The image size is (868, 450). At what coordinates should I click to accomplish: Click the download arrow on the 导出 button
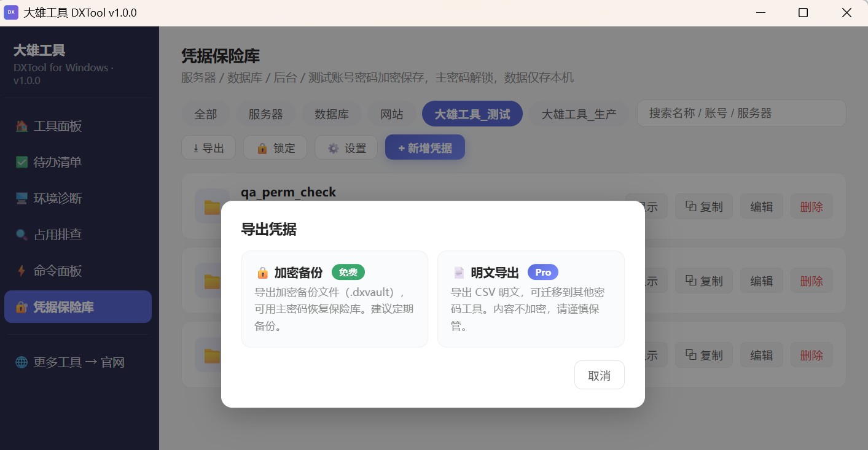click(196, 149)
